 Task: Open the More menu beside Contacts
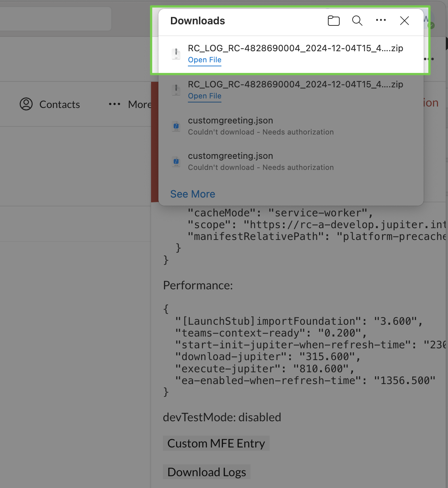point(115,104)
